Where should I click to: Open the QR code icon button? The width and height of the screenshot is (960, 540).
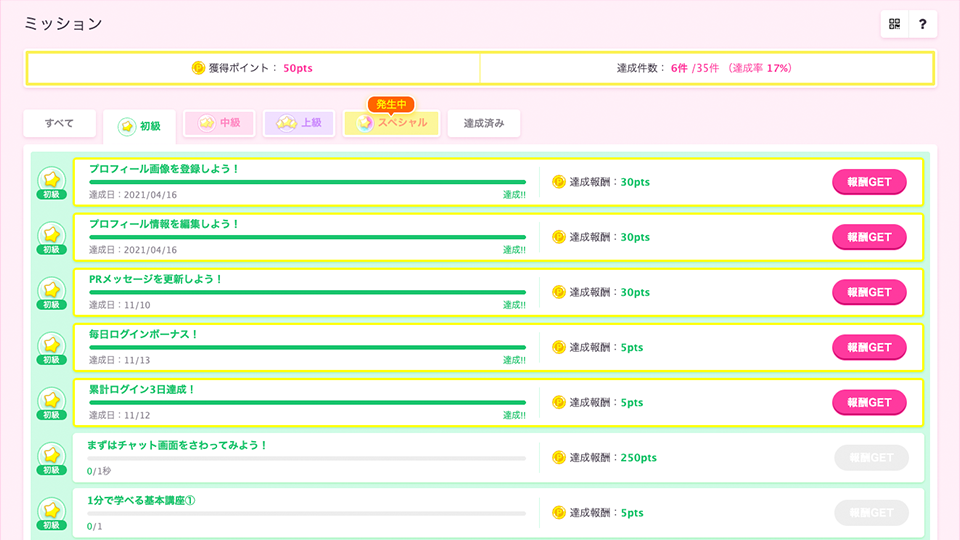pyautogui.click(x=895, y=24)
